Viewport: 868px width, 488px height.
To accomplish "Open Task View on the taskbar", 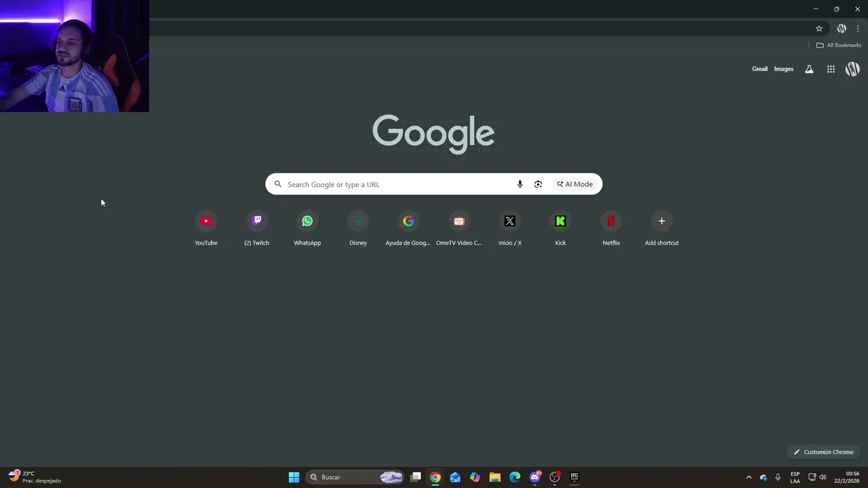I will click(x=416, y=477).
